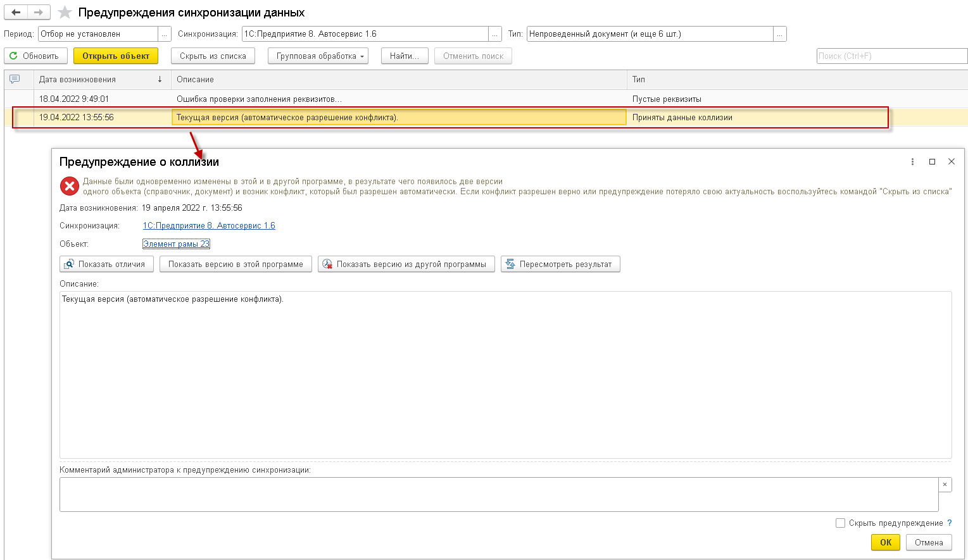968x560 pixels.
Task: Click the Найти... button
Action: 405,56
